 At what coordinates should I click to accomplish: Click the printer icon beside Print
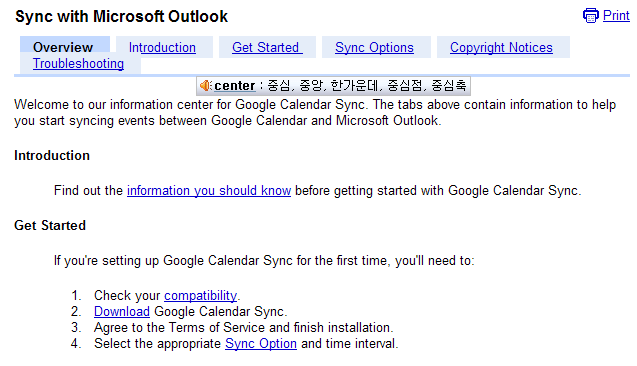591,15
